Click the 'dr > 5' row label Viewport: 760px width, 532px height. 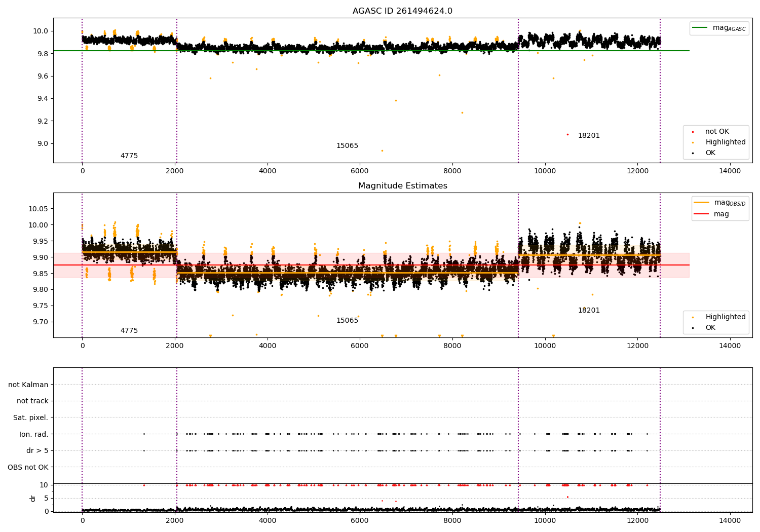coord(37,450)
